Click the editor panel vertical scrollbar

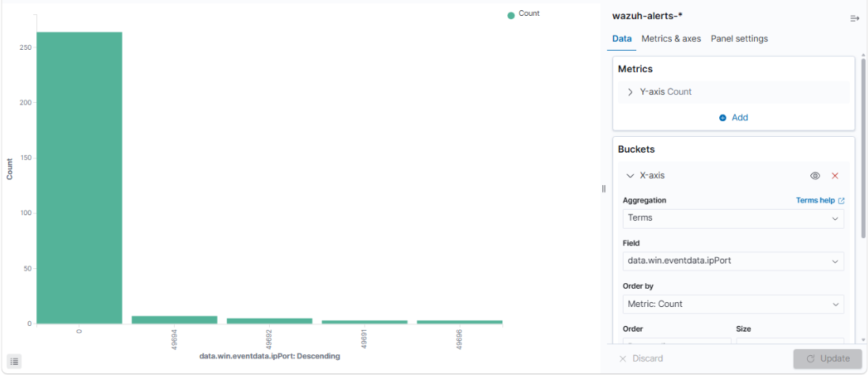click(862, 146)
